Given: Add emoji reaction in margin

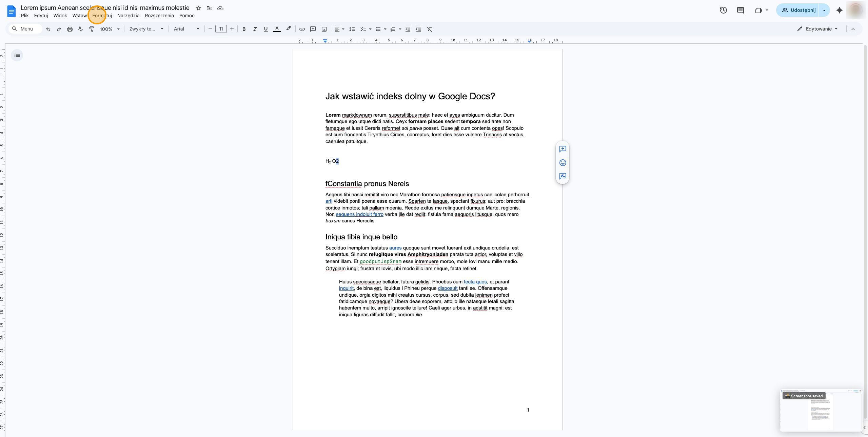Looking at the screenshot, I should click(563, 163).
